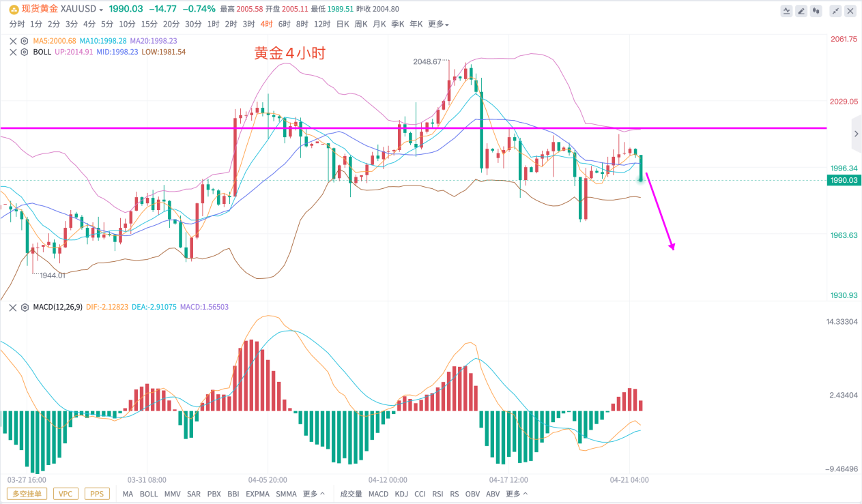Open settings gear for MACD indicator
The image size is (862, 504).
click(25, 307)
